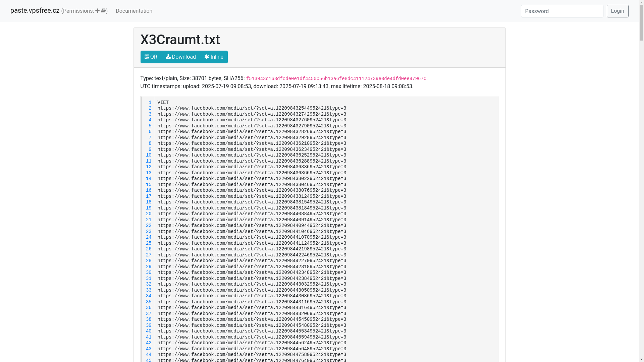Click the URL containing 122098440884952421
The width and height of the screenshot is (644, 362).
pos(252,214)
